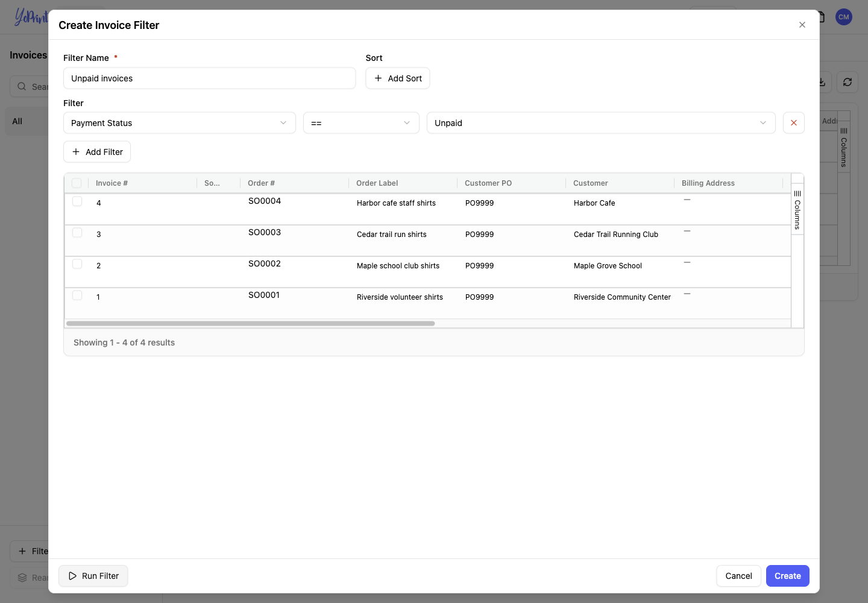Click order number SO0004

[265, 201]
